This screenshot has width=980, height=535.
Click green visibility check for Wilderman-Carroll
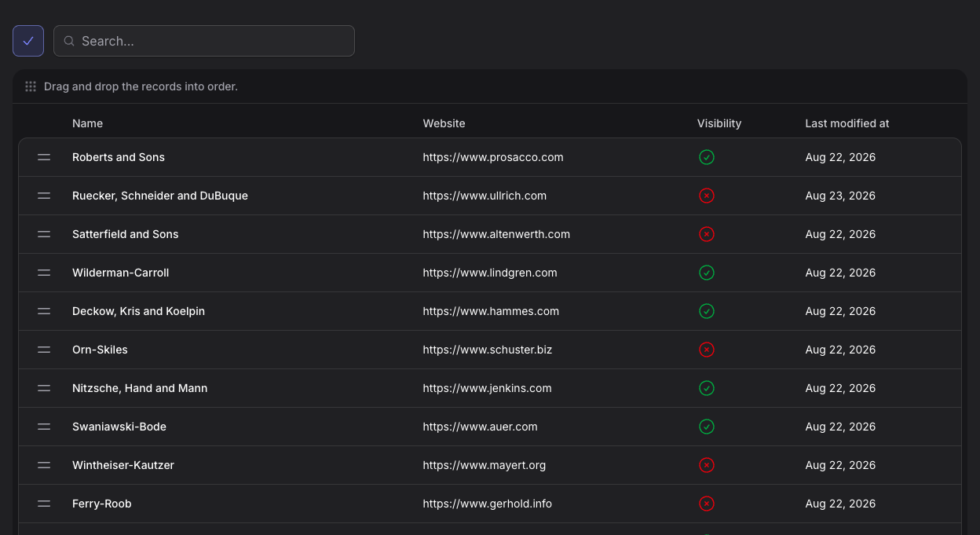(x=707, y=273)
